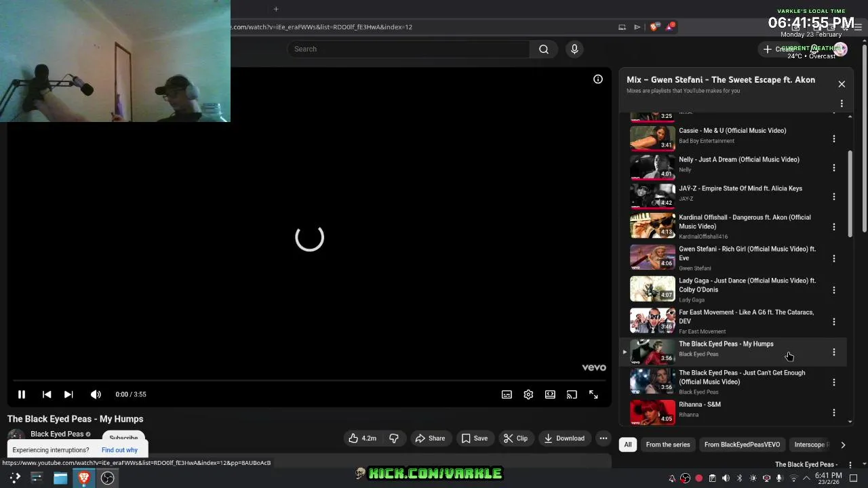This screenshot has width=868, height=488.
Task: Dislike the video
Action: pyautogui.click(x=394, y=439)
